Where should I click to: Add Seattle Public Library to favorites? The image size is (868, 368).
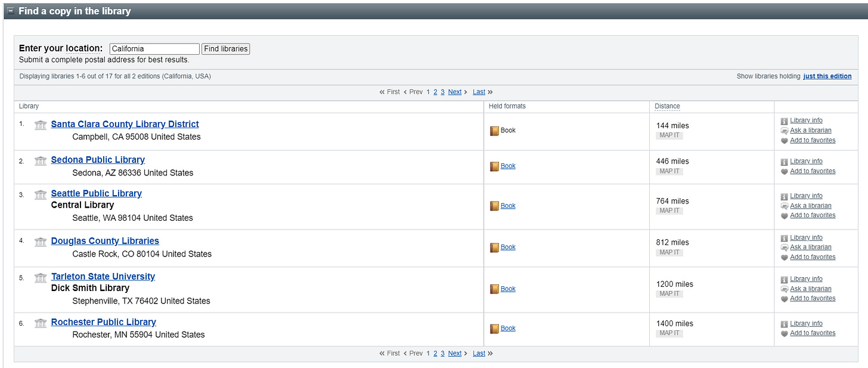pyautogui.click(x=813, y=215)
